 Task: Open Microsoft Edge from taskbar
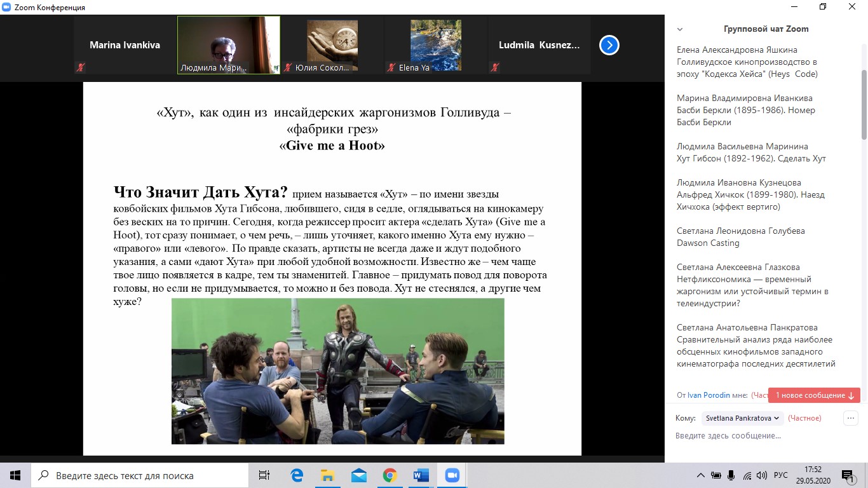tap(297, 475)
